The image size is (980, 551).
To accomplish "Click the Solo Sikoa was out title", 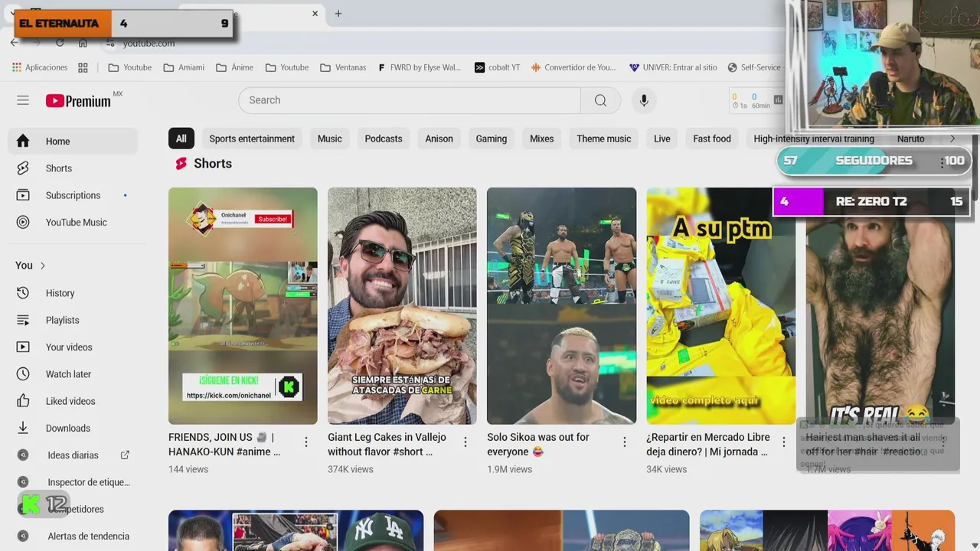I will coord(538,445).
